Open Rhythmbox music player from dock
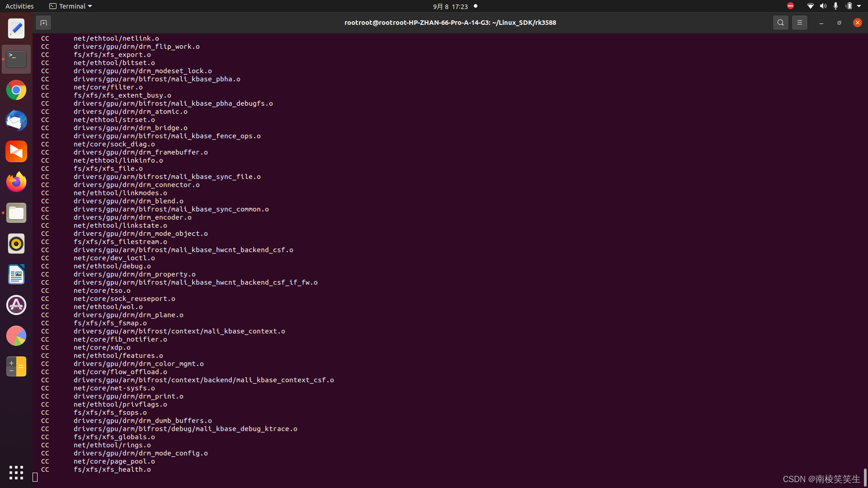Viewport: 868px width, 488px height. (16, 244)
